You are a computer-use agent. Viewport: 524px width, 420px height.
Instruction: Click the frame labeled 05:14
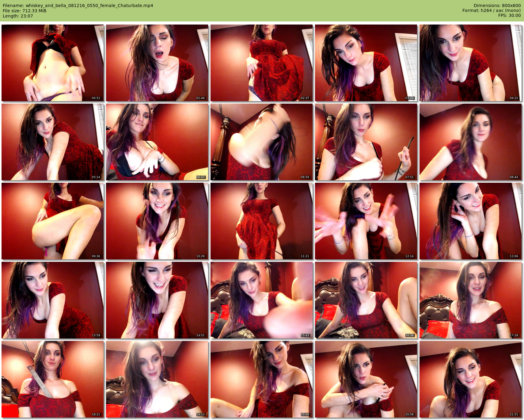52,142
